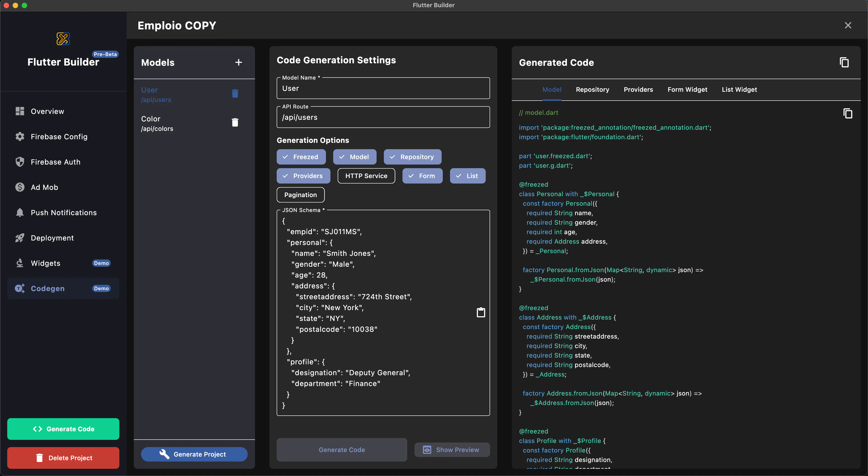Paste JSON schema with clipboard icon
The height and width of the screenshot is (476, 868).
[x=481, y=312]
